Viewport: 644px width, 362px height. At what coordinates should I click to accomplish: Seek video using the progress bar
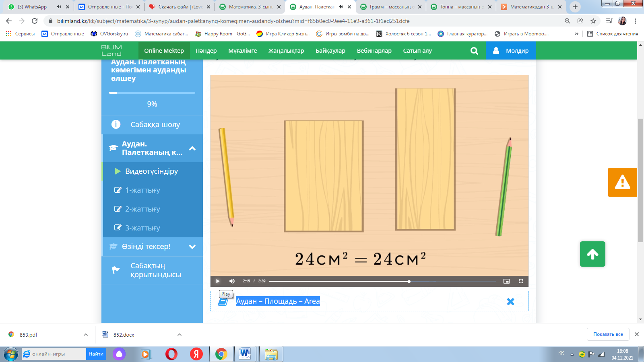pyautogui.click(x=382, y=281)
